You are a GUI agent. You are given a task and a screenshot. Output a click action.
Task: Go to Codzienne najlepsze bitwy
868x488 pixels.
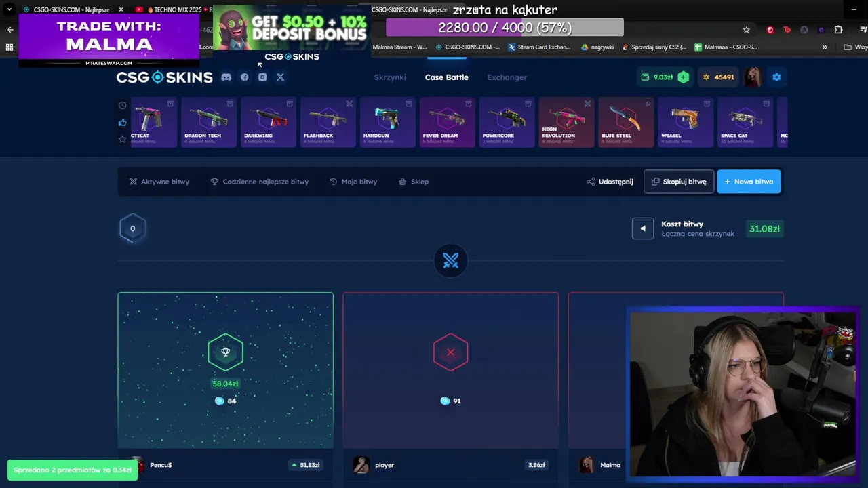260,182
